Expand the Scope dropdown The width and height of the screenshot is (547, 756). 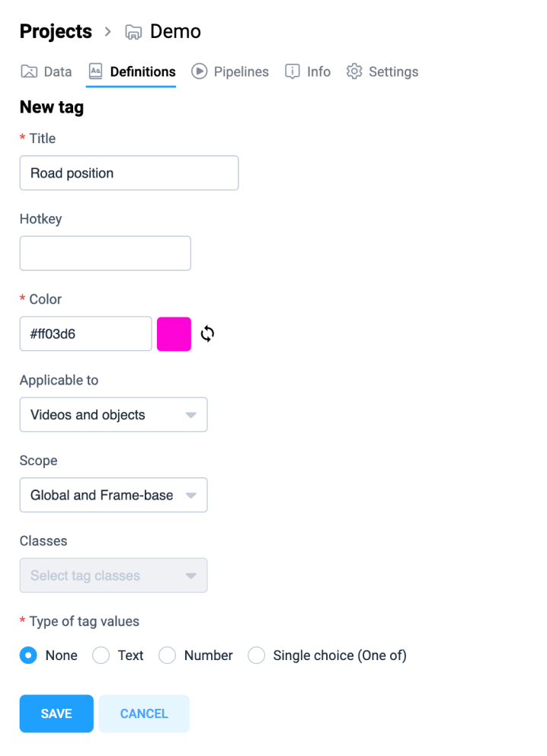point(114,495)
